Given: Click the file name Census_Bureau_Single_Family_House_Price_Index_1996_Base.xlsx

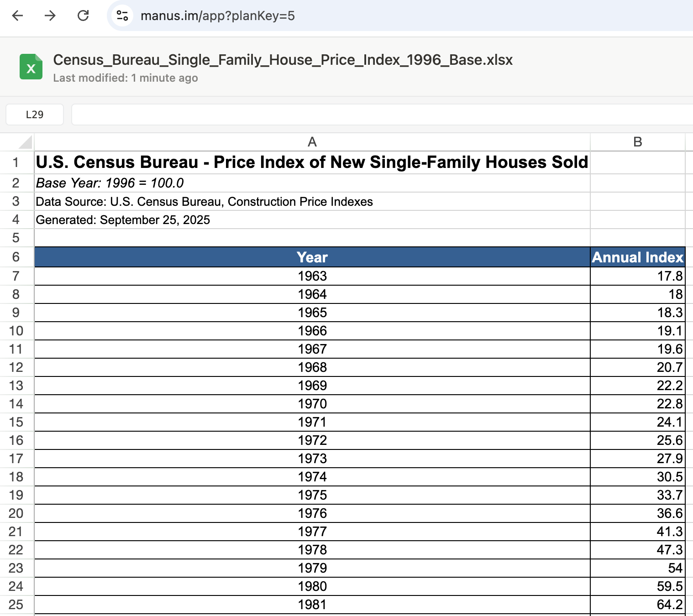Looking at the screenshot, I should [283, 60].
